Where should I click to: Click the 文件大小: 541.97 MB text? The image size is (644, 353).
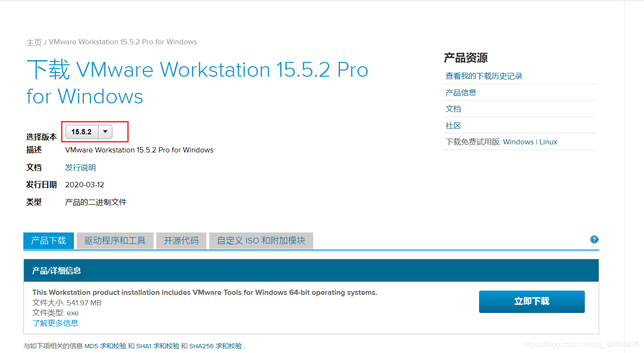point(67,303)
